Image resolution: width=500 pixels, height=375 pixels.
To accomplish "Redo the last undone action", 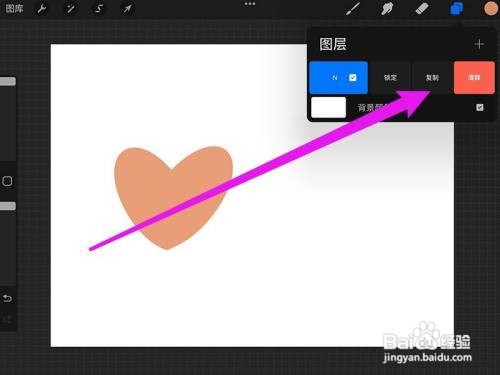I will pos(7,320).
